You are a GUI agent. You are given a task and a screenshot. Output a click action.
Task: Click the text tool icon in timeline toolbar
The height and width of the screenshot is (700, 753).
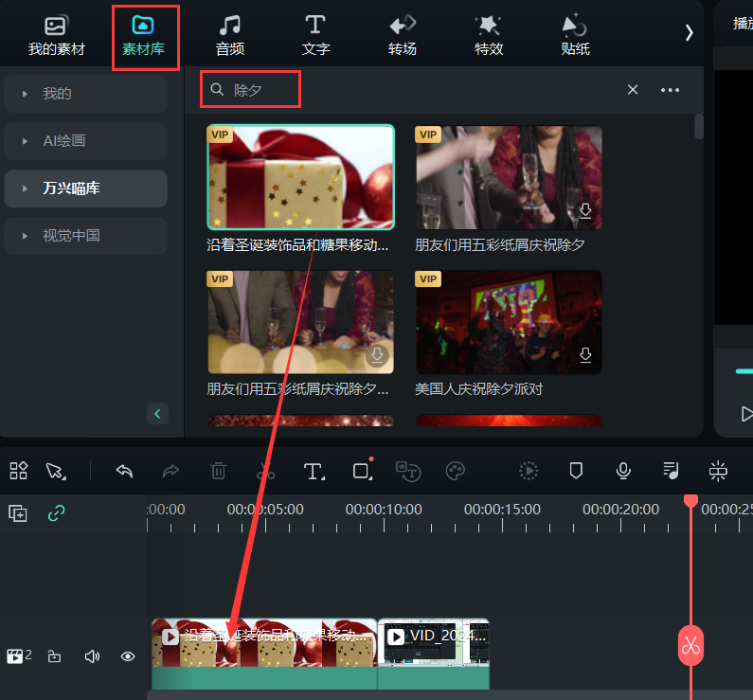pos(314,471)
